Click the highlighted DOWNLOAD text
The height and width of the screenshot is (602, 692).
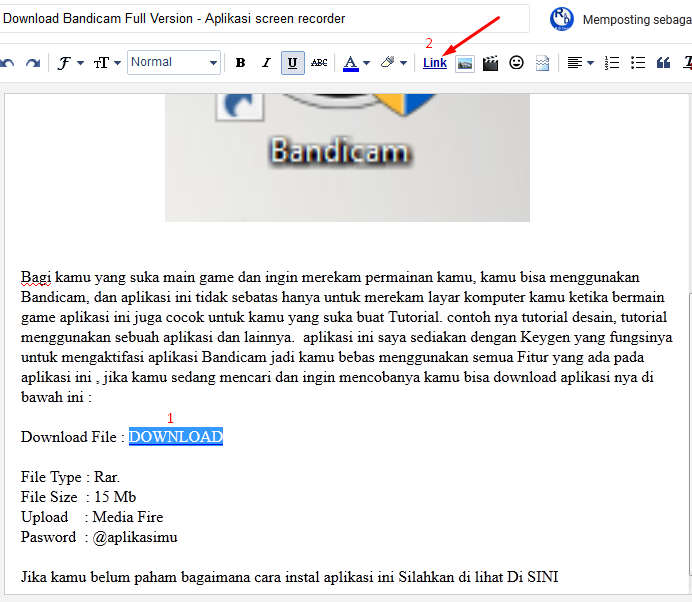click(176, 436)
